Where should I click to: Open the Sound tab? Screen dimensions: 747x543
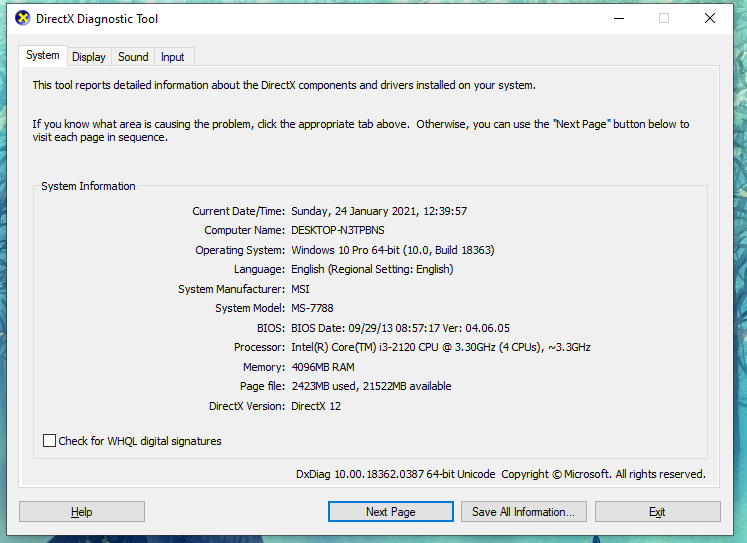pos(133,57)
